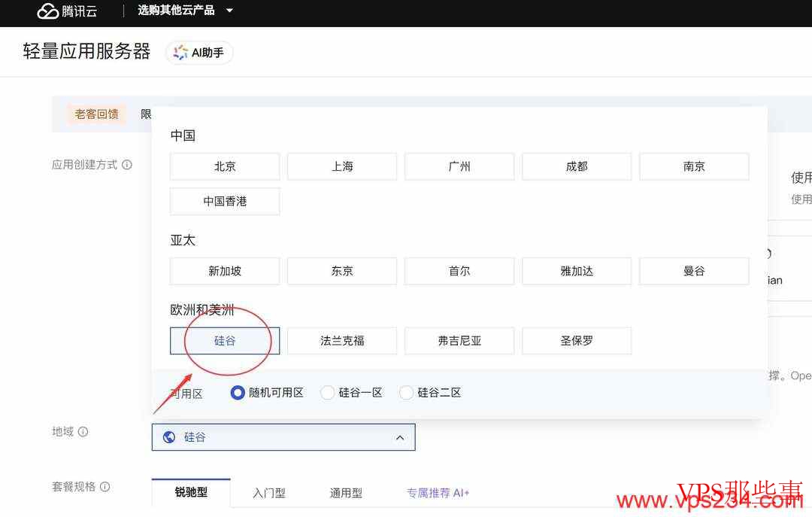Click the 中国 group heading
Image resolution: width=812 pixels, height=517 pixels.
183,135
